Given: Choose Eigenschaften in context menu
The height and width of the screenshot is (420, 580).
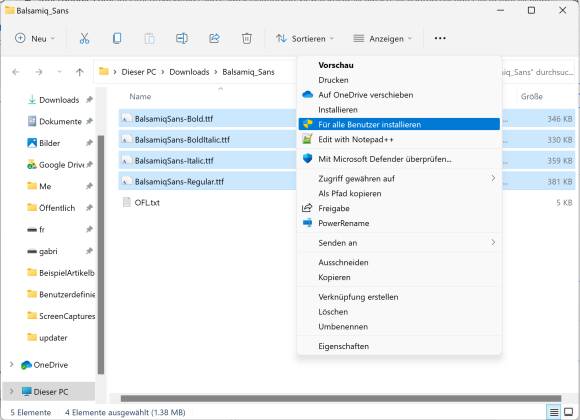Looking at the screenshot, I should coord(343,346).
